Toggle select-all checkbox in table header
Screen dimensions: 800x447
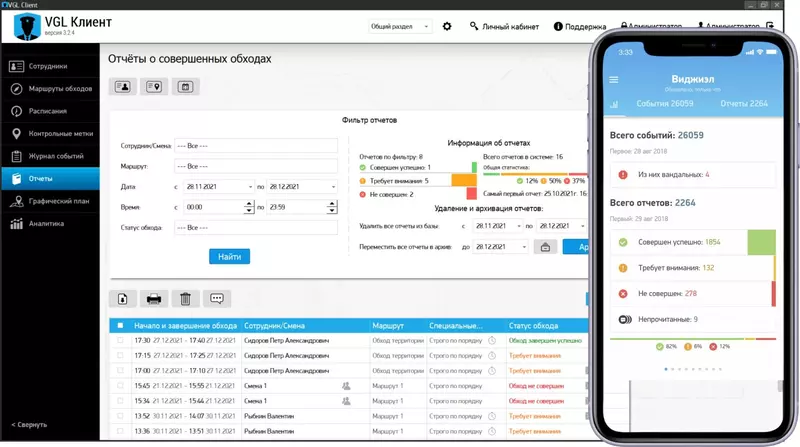tap(121, 326)
